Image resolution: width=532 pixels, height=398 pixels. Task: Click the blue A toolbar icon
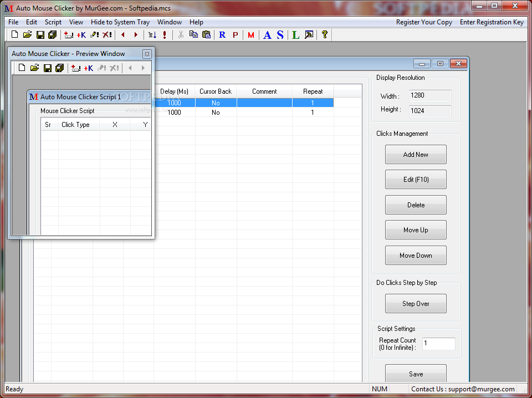click(x=267, y=34)
